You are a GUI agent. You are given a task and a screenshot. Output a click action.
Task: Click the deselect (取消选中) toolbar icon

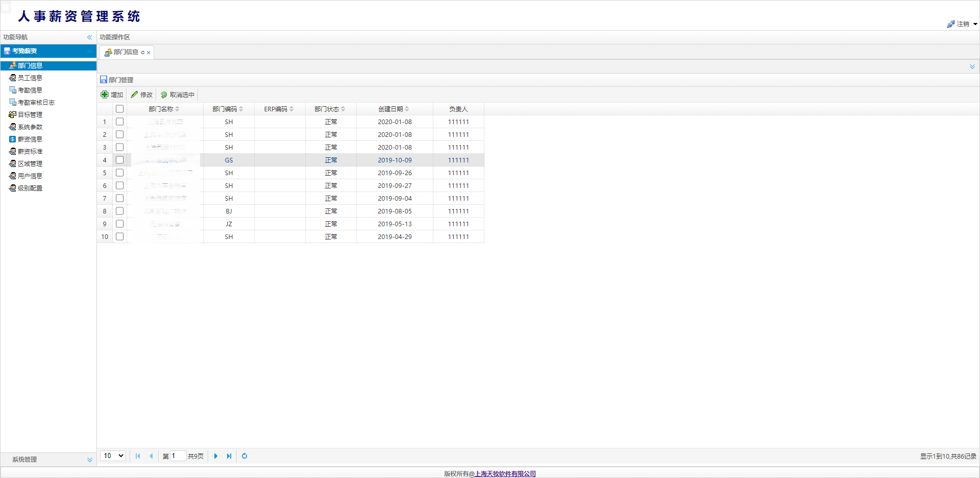click(164, 95)
